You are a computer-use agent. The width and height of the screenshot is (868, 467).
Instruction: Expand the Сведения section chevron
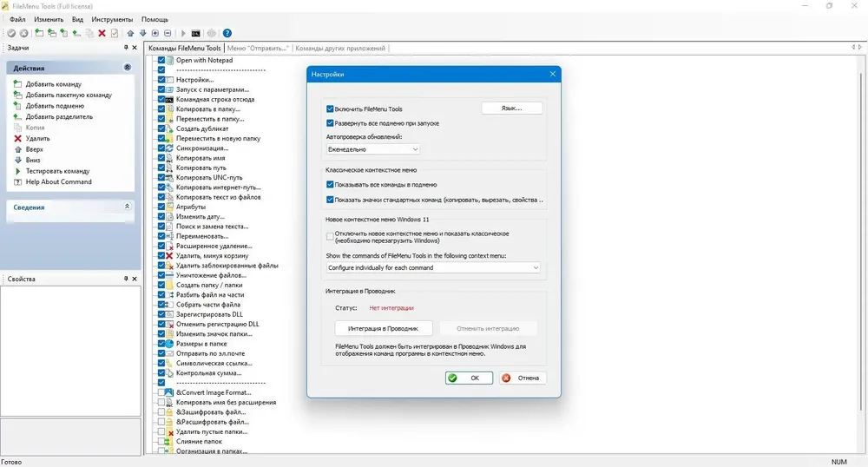(128, 207)
